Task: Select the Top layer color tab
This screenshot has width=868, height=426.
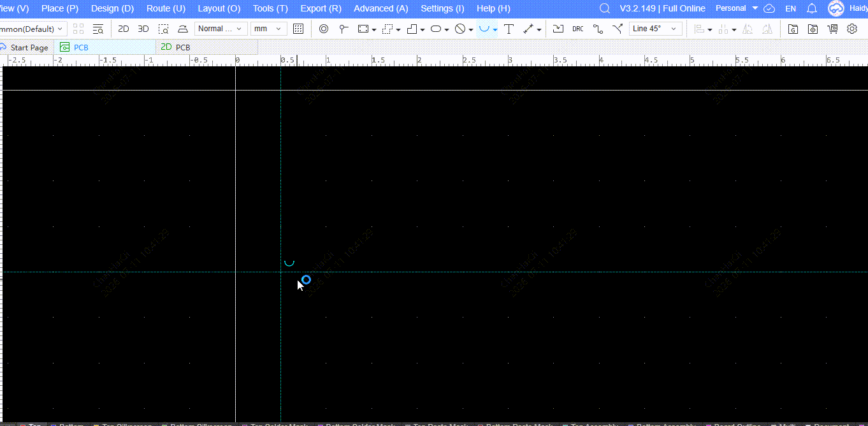Action: pos(31,424)
